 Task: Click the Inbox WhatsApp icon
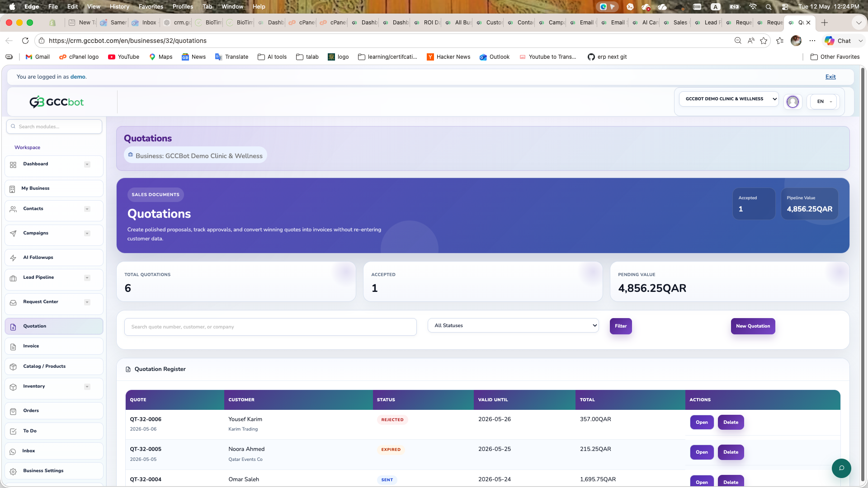click(13, 451)
